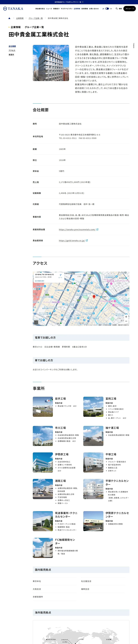The width and height of the screenshot is (138, 644).
Task: Click the red location pin on map
Action: click(94, 297)
